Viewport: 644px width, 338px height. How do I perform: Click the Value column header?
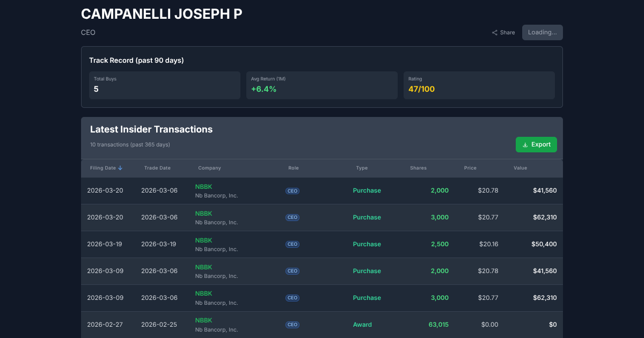pyautogui.click(x=520, y=168)
